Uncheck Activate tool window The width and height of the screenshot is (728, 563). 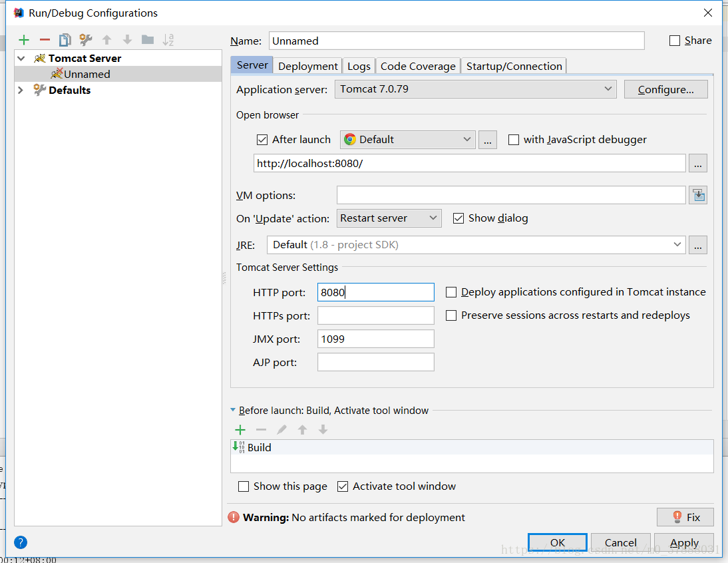click(343, 486)
